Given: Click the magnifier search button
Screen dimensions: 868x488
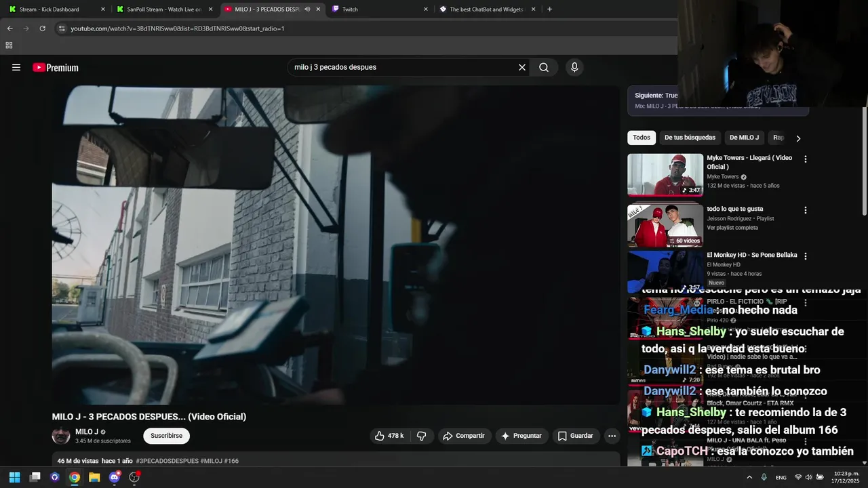Looking at the screenshot, I should [544, 67].
